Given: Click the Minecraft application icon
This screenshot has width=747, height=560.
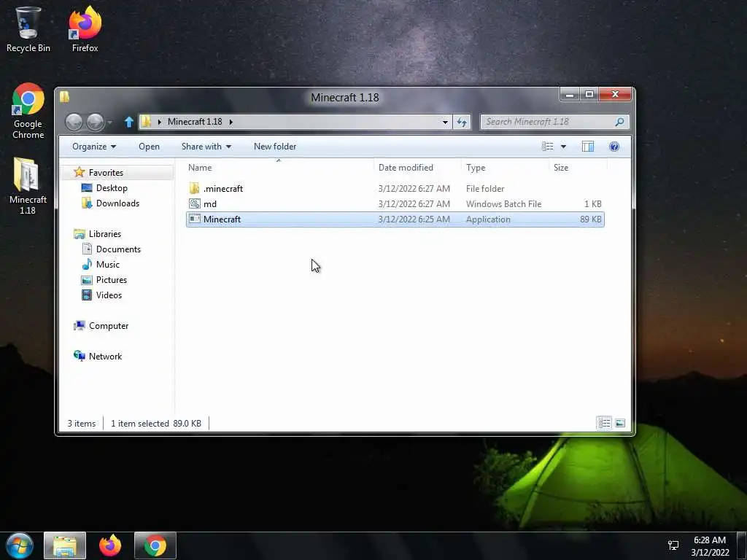Looking at the screenshot, I should coord(194,219).
